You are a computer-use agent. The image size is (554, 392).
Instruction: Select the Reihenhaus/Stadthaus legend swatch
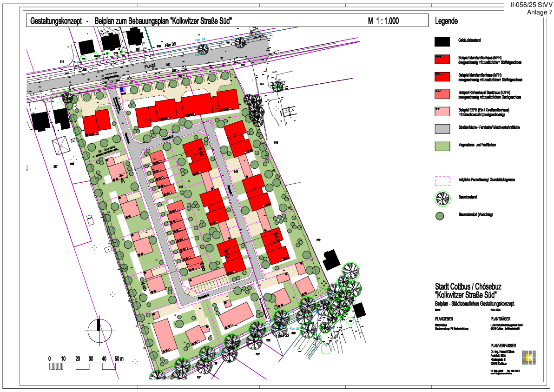pyautogui.click(x=442, y=94)
